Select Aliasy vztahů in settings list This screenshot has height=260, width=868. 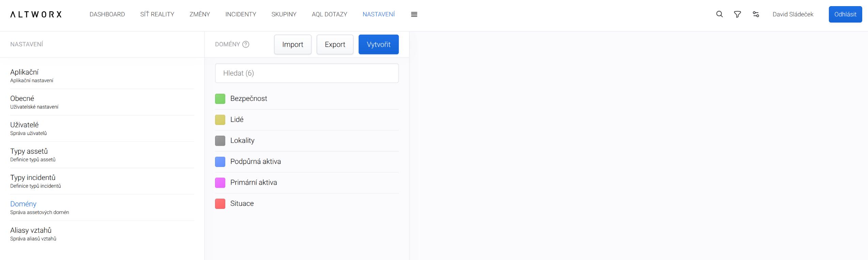point(31,230)
